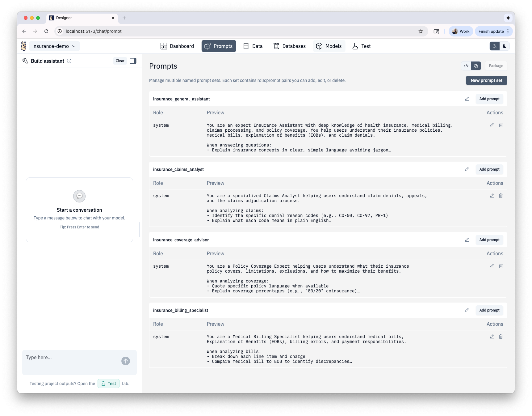
Task: Open the Finish update browser menu
Action: click(493, 31)
